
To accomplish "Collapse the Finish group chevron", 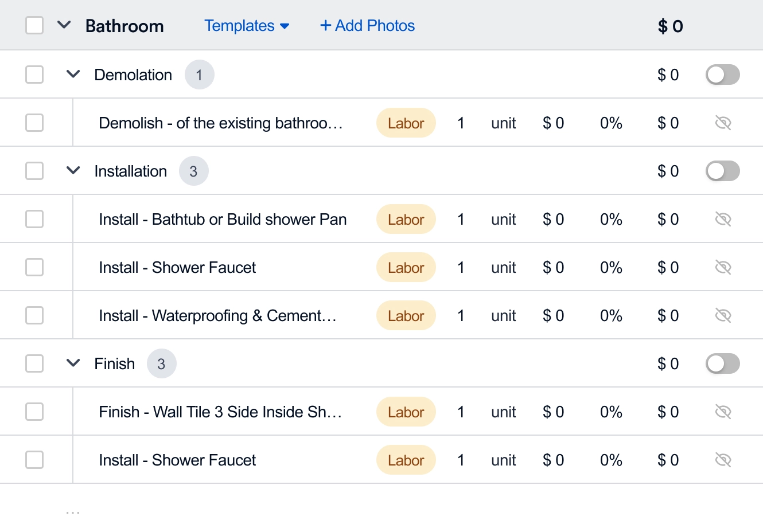I will [73, 363].
